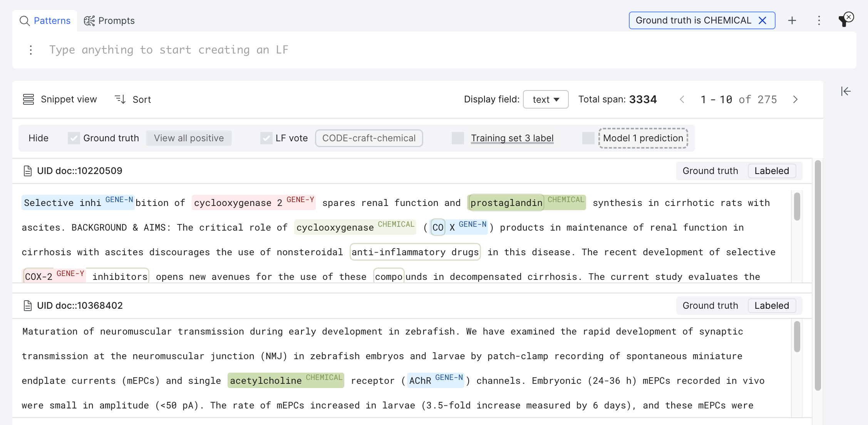Viewport: 868px width, 425px height.
Task: Select the CO X GENE-N span
Action: tap(459, 227)
